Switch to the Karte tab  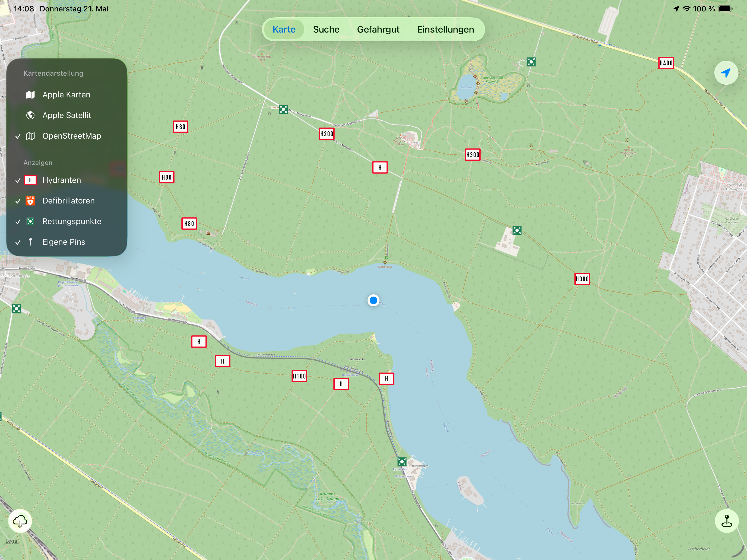[284, 29]
